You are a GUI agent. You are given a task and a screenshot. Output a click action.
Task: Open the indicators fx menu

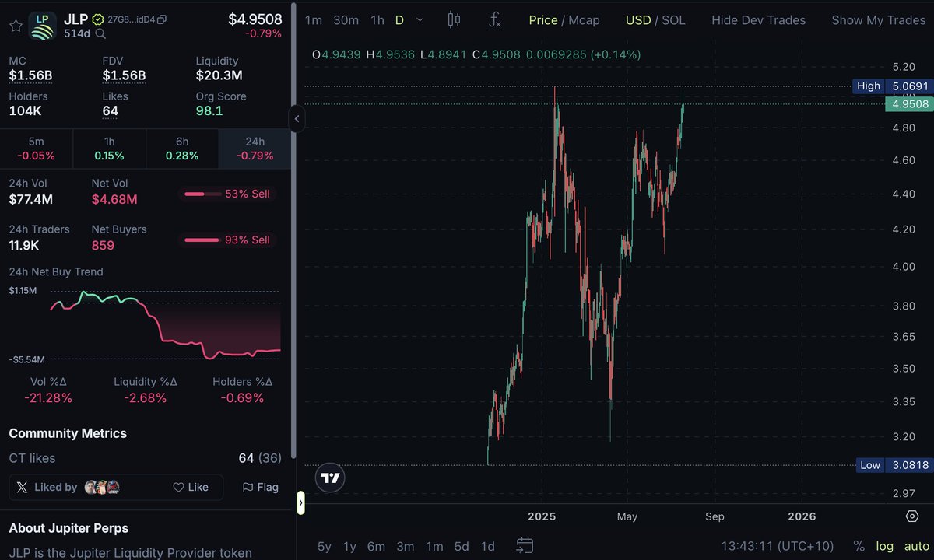click(495, 20)
